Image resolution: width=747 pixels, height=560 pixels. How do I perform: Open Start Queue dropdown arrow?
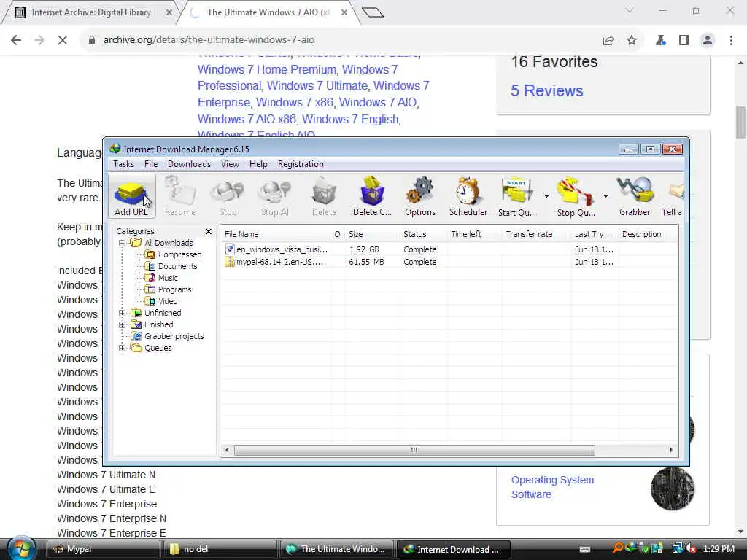(x=546, y=195)
